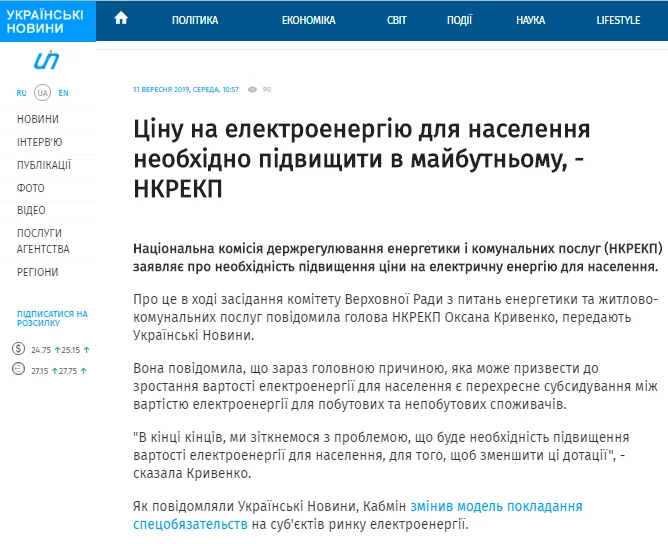The height and width of the screenshot is (544, 668).
Task: Open ІНТЕРВ'Ю in the sidebar
Action: coord(40,142)
